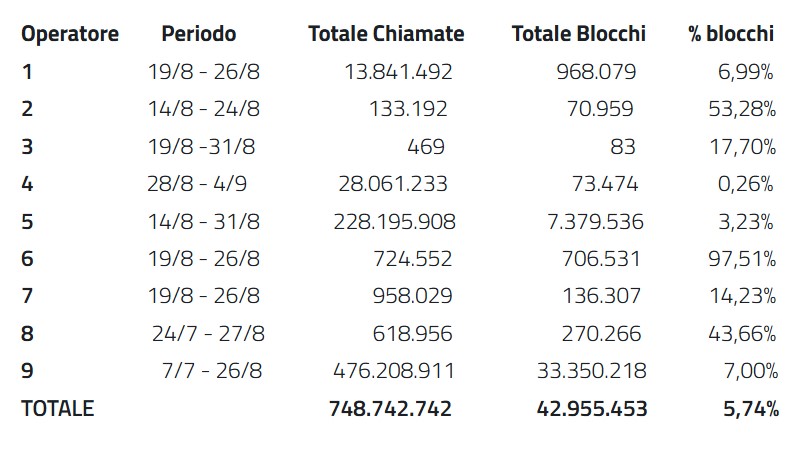Click the 97,51% cell for operator 6
The height and width of the screenshot is (471, 806).
(x=743, y=259)
